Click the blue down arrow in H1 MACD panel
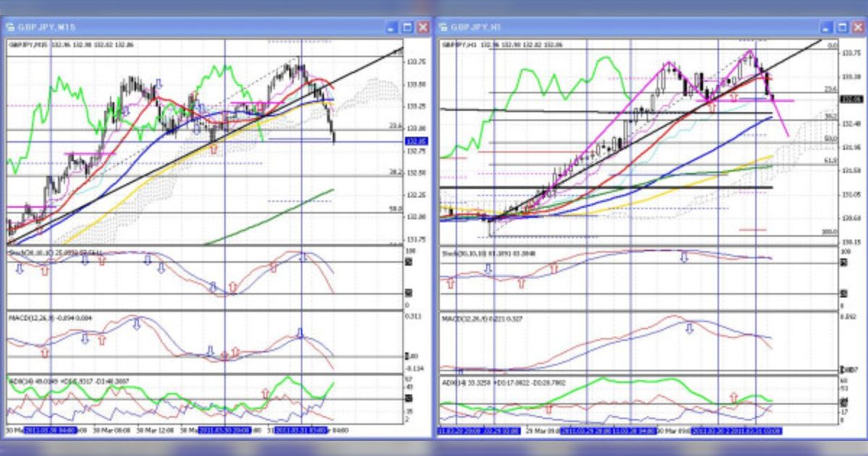Viewport: 868px width, 456px height. [x=689, y=328]
